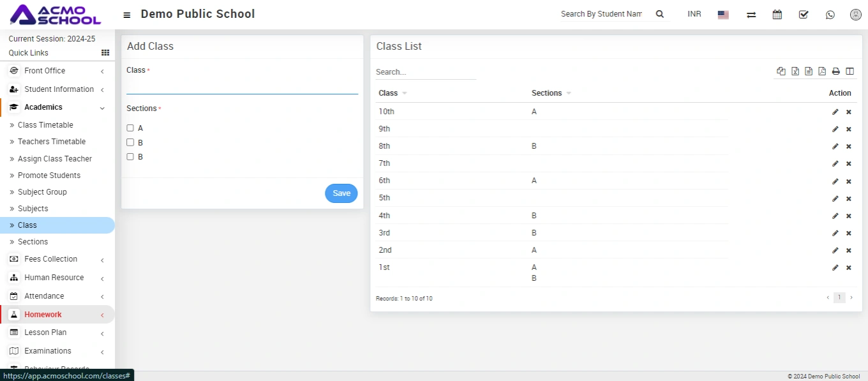The width and height of the screenshot is (868, 381).
Task: Print the class list
Action: [835, 71]
